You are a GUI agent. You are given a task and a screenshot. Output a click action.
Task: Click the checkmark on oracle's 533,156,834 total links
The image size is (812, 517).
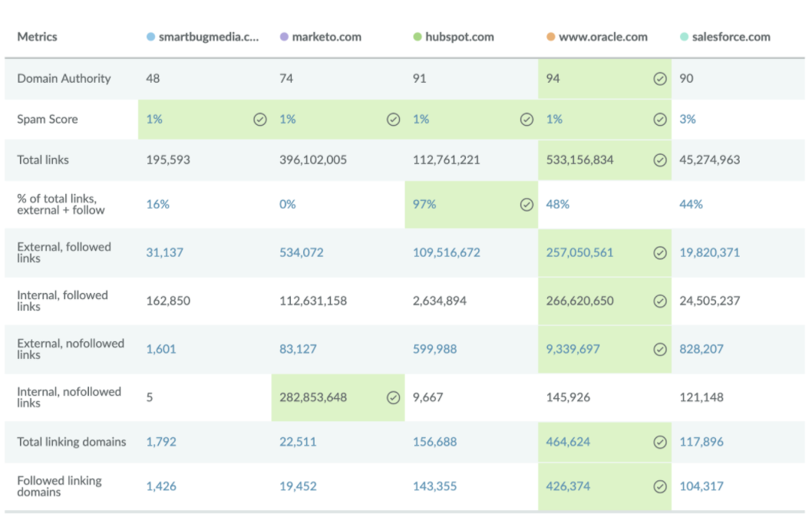coord(659,160)
